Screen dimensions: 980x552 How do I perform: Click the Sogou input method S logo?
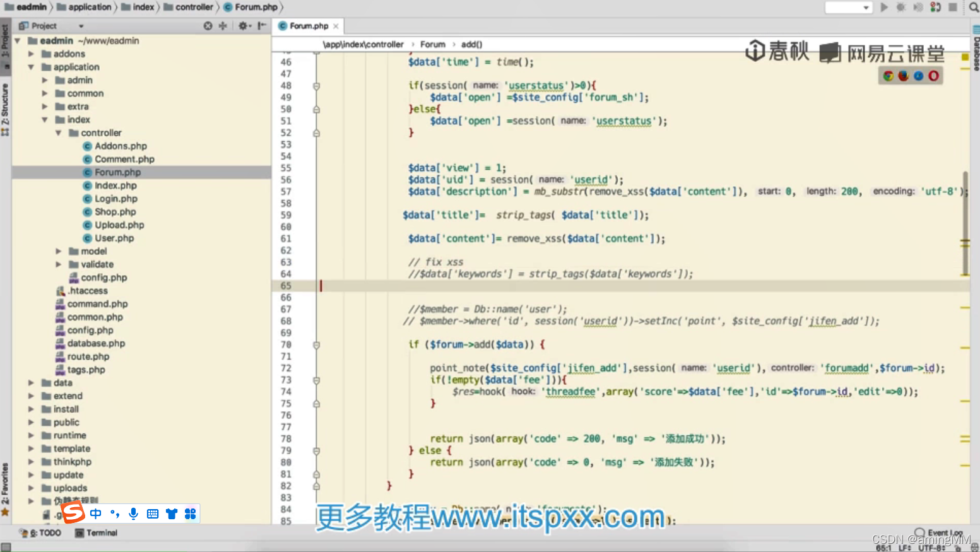pos(73,512)
